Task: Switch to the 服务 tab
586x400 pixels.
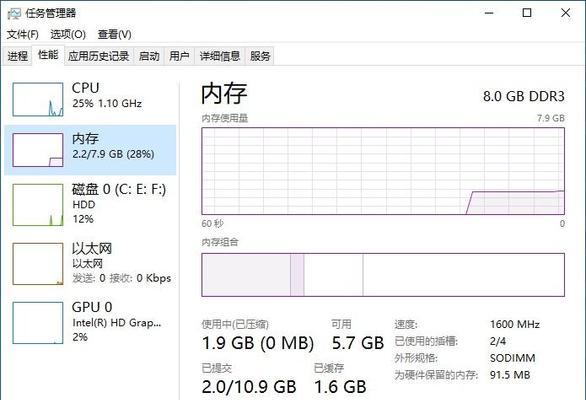Action: tap(260, 56)
